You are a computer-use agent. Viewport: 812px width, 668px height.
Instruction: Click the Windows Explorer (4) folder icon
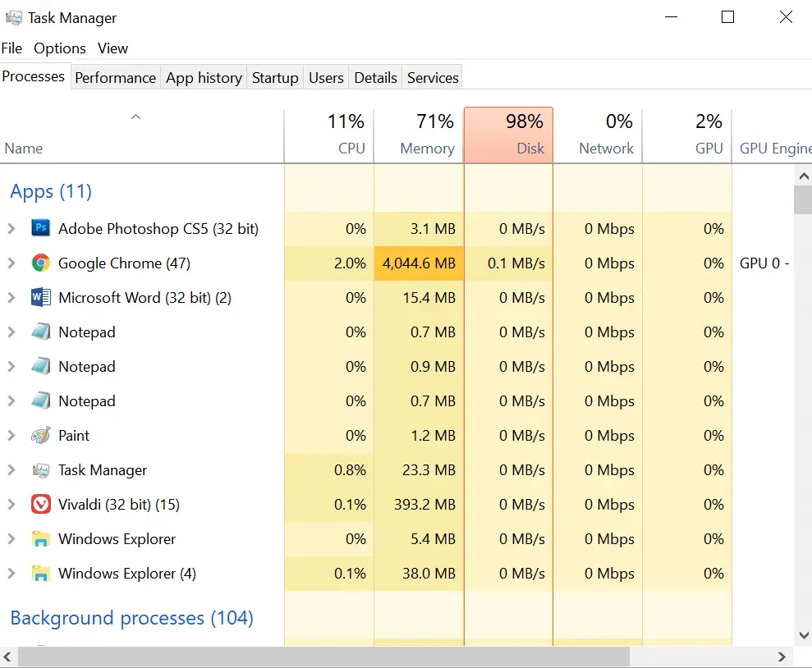pos(41,574)
